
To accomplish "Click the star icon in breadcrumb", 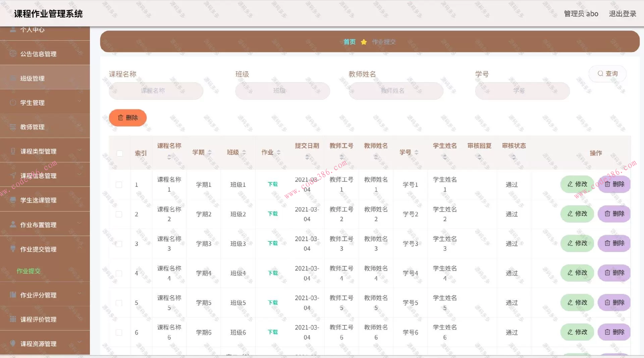I will [364, 42].
